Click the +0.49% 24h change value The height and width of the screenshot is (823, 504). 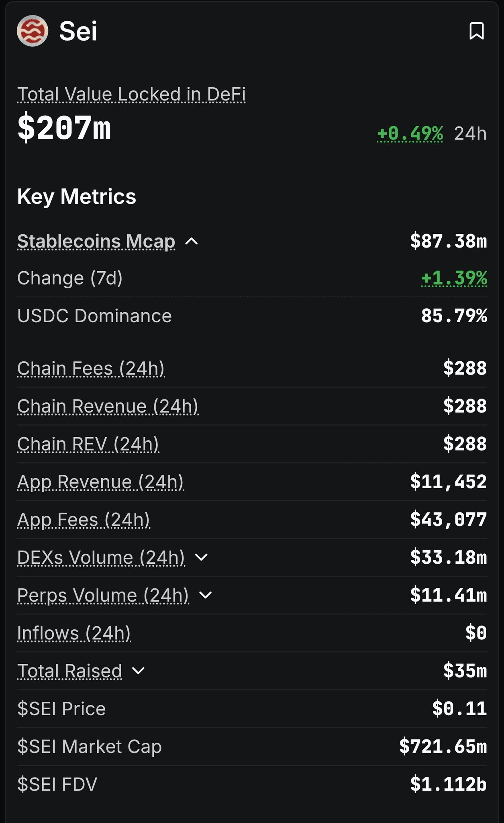tap(410, 133)
